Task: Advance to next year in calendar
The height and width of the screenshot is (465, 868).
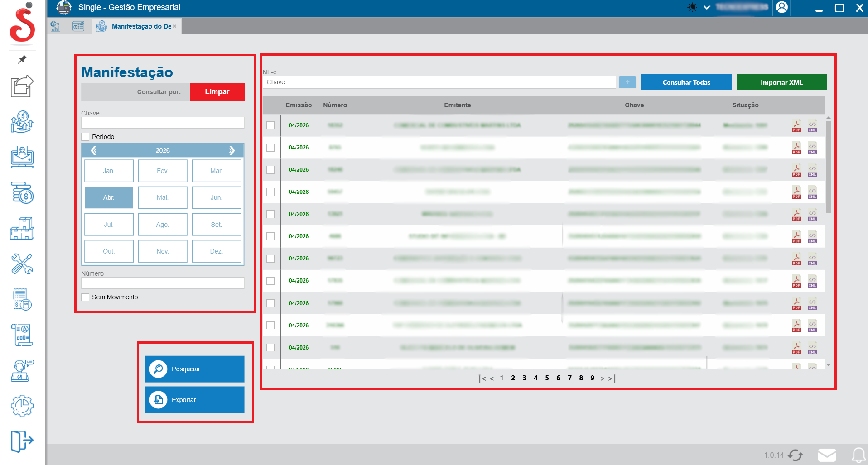Action: click(x=231, y=150)
